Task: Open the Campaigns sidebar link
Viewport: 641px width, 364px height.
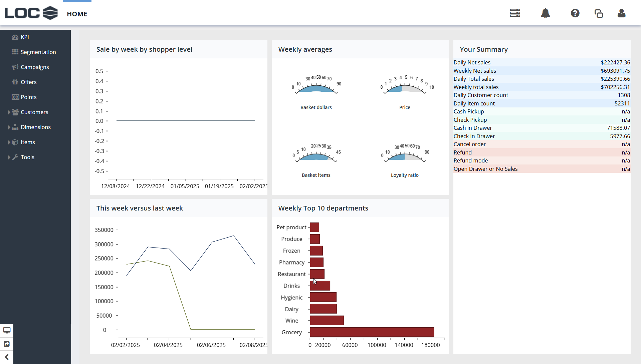Action: click(x=35, y=67)
